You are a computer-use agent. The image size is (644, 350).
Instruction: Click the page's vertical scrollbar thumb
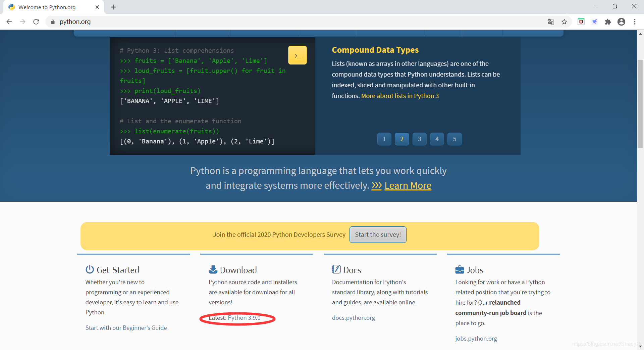click(640, 104)
